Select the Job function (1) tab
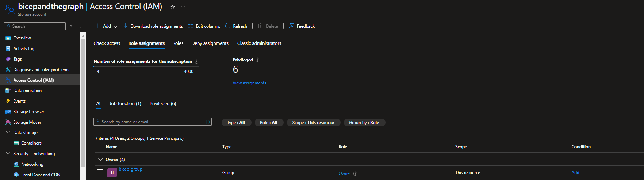 pyautogui.click(x=125, y=104)
